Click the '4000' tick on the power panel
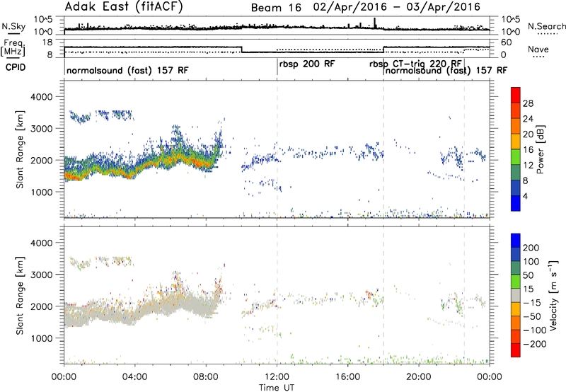This screenshot has height=392, width=566. coord(41,97)
